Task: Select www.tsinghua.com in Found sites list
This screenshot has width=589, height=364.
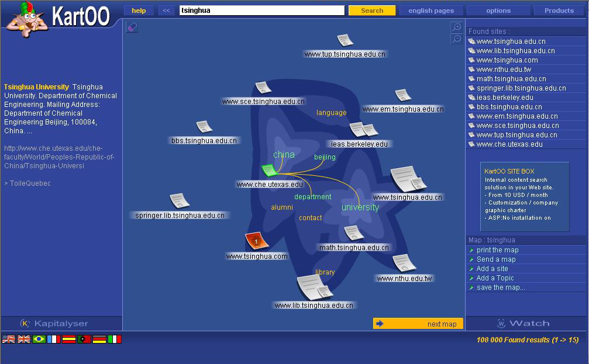Action: pos(526,60)
